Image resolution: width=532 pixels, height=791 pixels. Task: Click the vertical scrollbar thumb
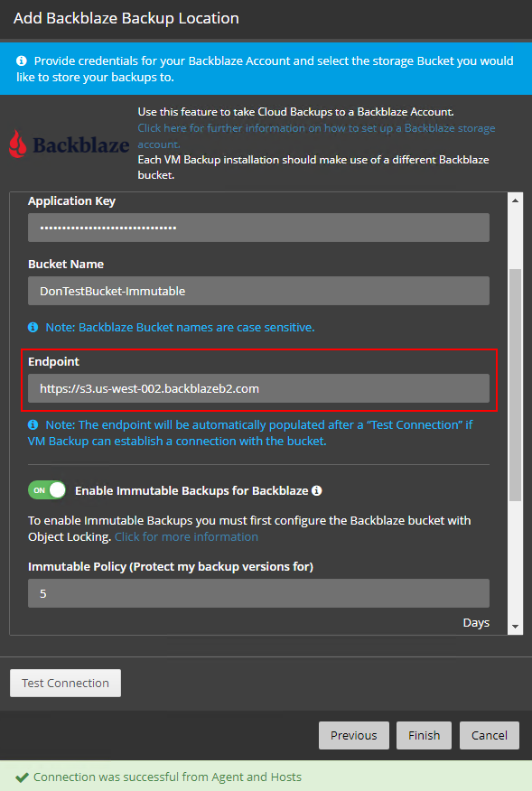click(x=515, y=385)
